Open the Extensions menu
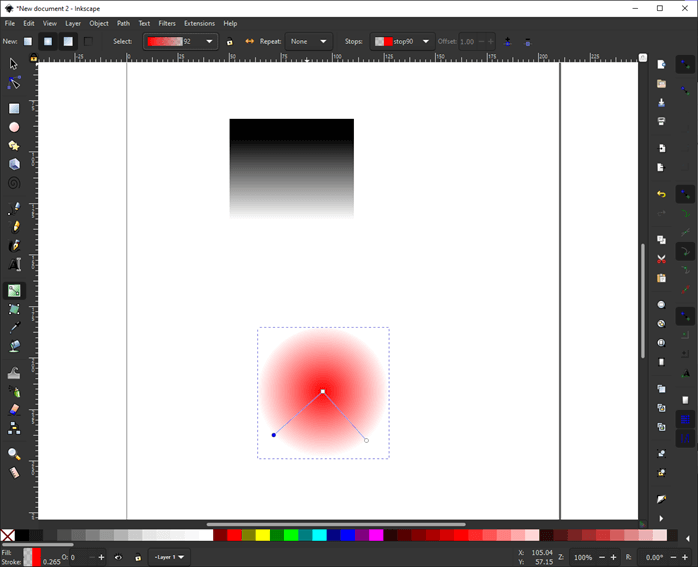 point(199,23)
